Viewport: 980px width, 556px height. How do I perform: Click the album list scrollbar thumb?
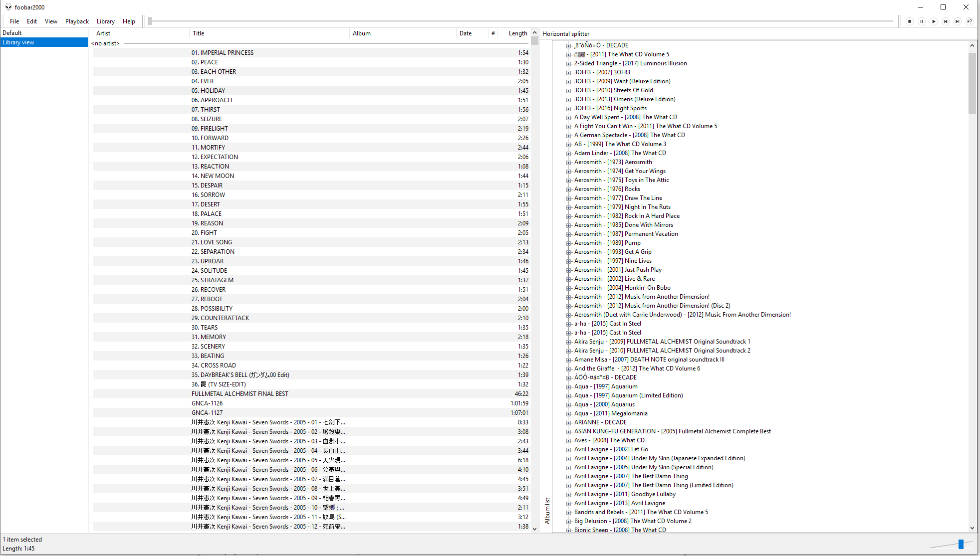(972, 83)
